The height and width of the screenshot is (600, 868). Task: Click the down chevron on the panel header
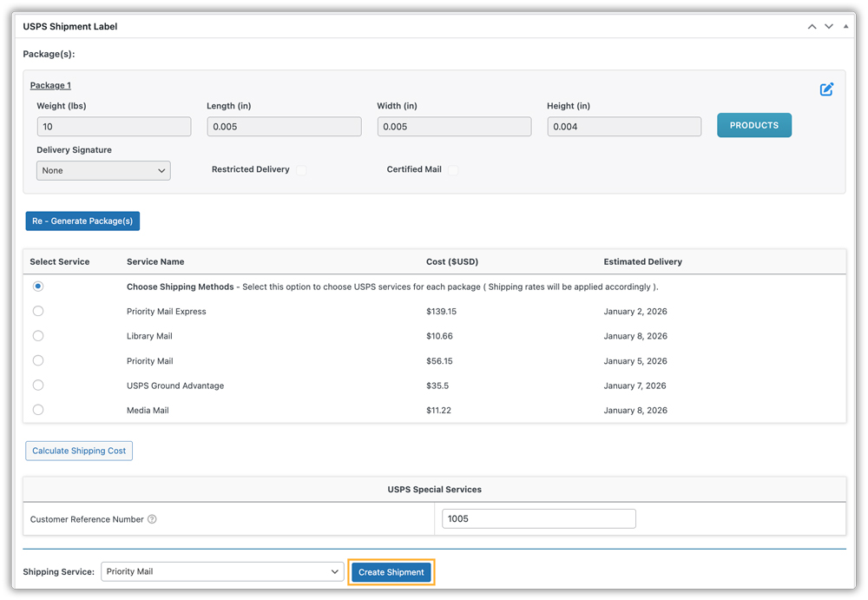[x=828, y=26]
